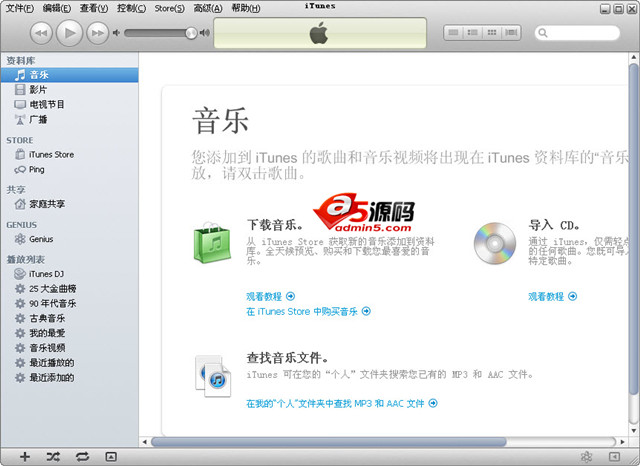The width and height of the screenshot is (640, 466).
Task: Click the low volume speaker icon
Action: (116, 33)
